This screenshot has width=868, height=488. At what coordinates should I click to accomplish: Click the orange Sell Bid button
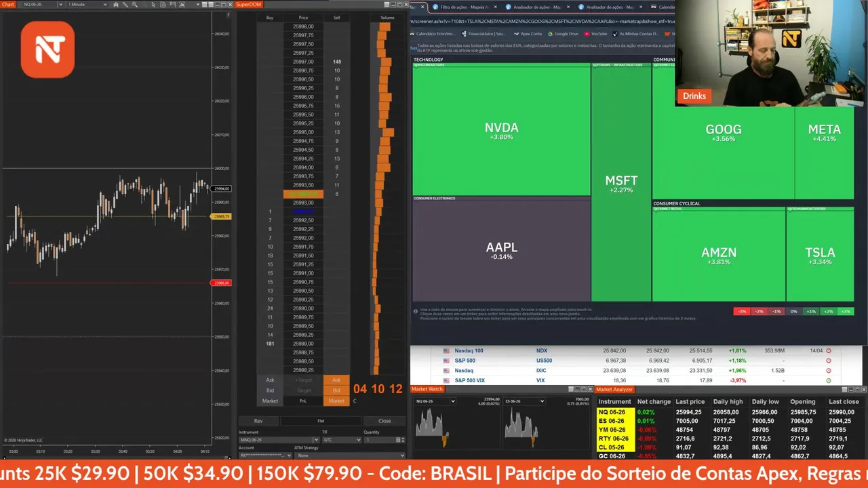click(x=336, y=390)
